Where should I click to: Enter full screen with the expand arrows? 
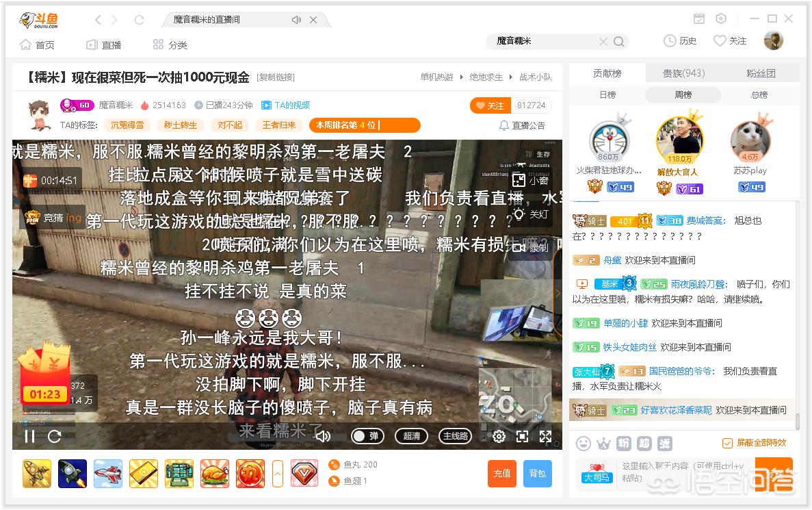tap(545, 436)
